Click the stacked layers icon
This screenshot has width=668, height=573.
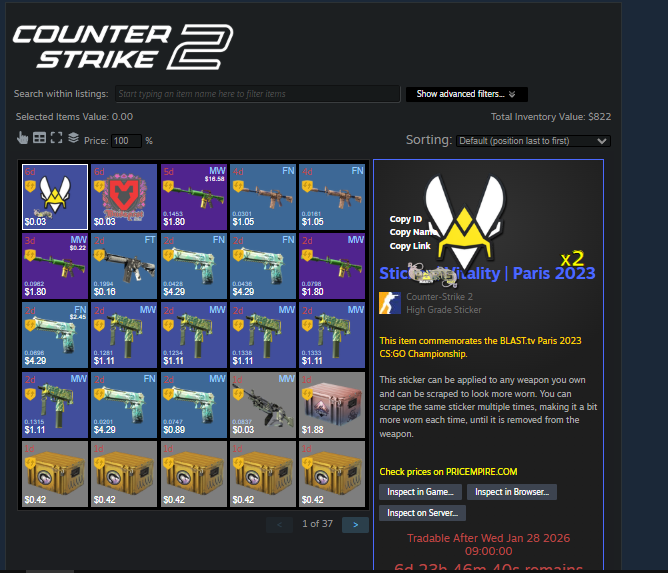[73, 138]
